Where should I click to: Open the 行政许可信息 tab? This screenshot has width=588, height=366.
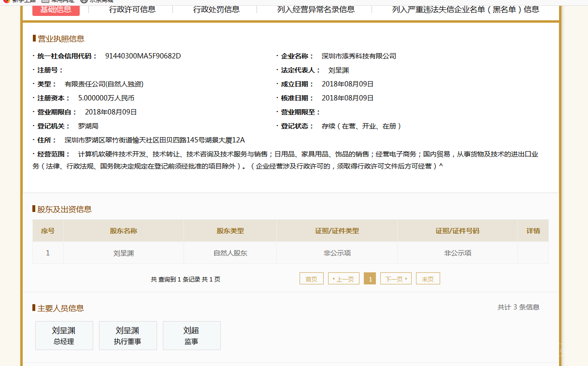click(x=132, y=9)
